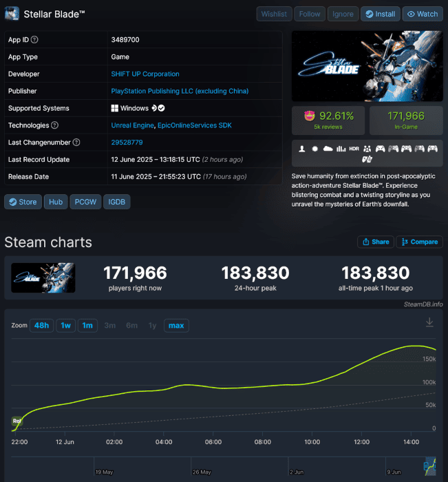The height and width of the screenshot is (482, 448).
Task: Set chart zoom to 3m
Action: pos(109,326)
